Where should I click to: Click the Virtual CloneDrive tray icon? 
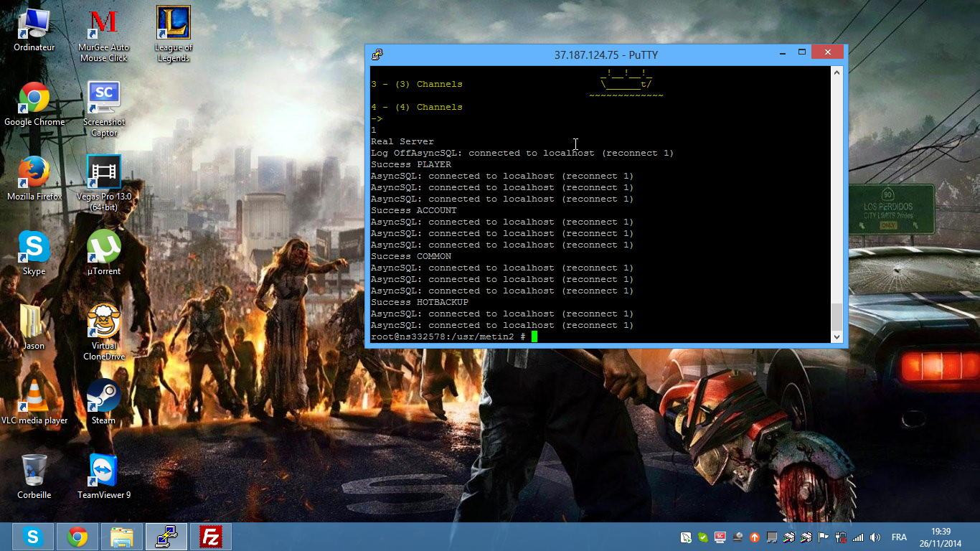738,537
